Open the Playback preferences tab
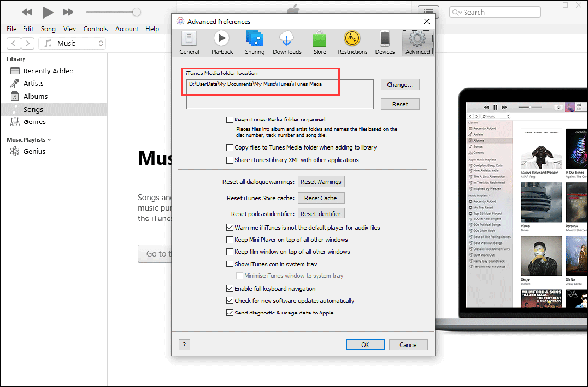Image resolution: width=588 pixels, height=387 pixels. click(x=222, y=43)
